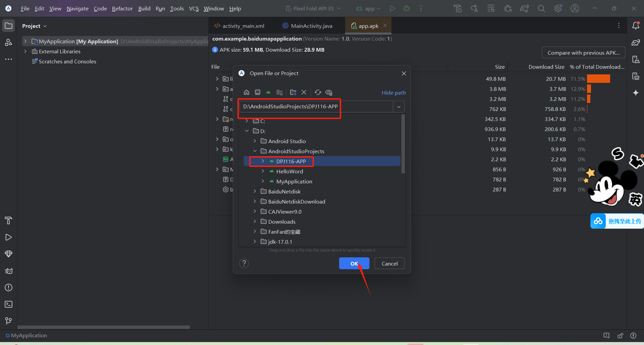Open the Refactor menu
This screenshot has width=644, height=345.
tap(122, 8)
